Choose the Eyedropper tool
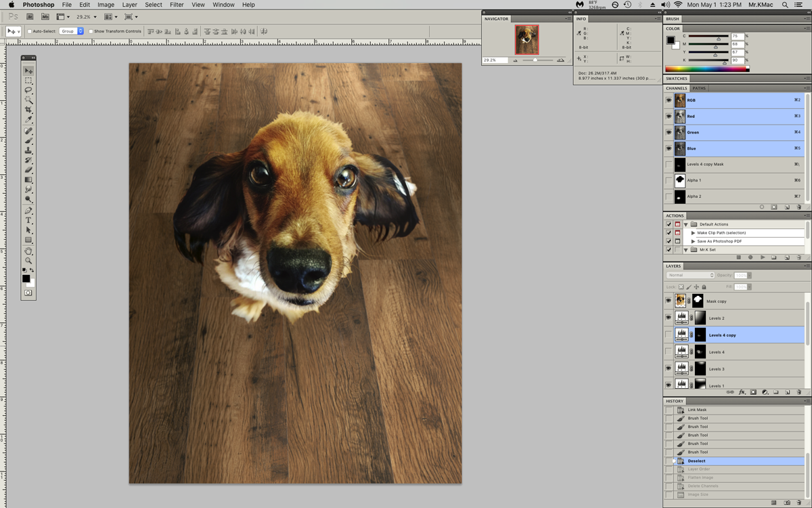This screenshot has height=508, width=812. click(28, 120)
